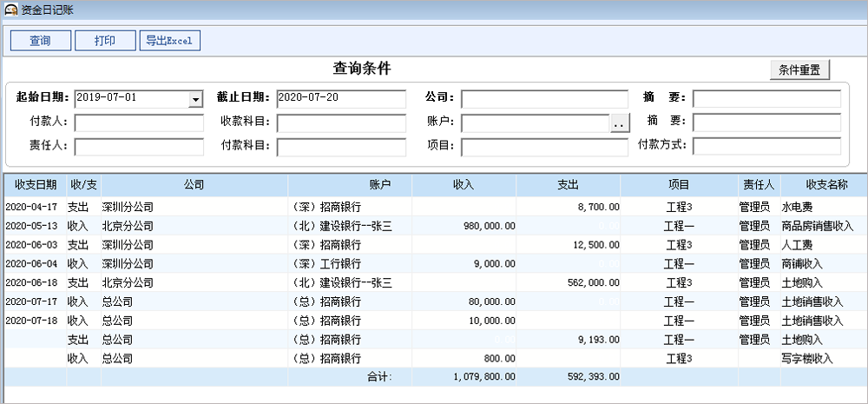Click the 资金日记账 window title icon

(10, 10)
